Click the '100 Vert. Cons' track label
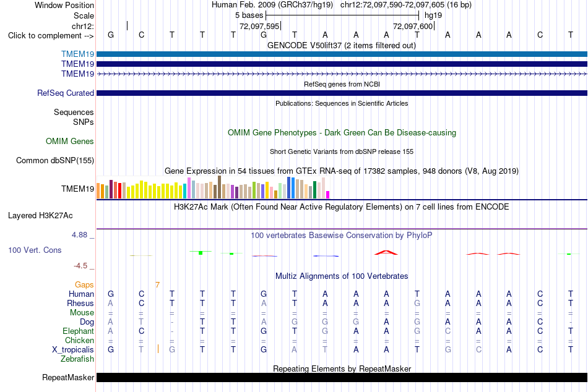The height and width of the screenshot is (392, 588). click(x=35, y=250)
